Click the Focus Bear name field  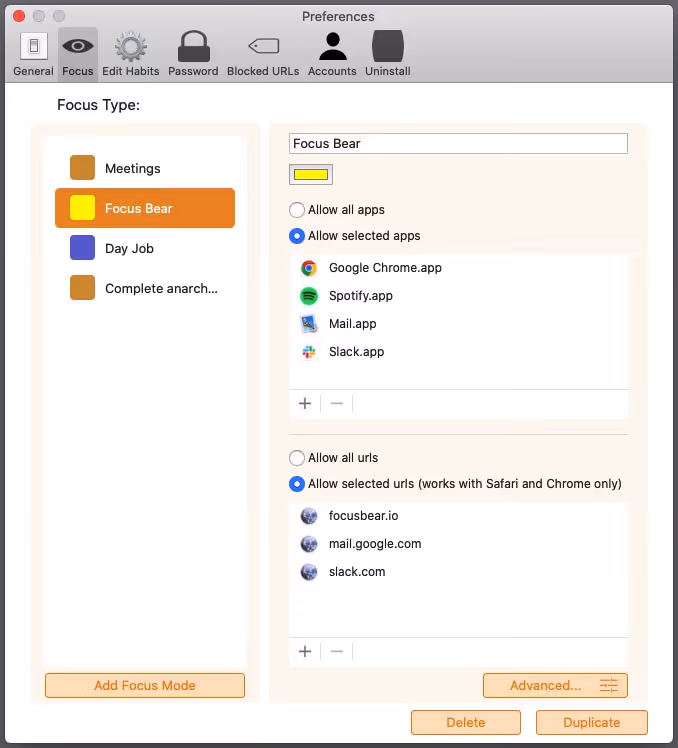[x=458, y=144]
